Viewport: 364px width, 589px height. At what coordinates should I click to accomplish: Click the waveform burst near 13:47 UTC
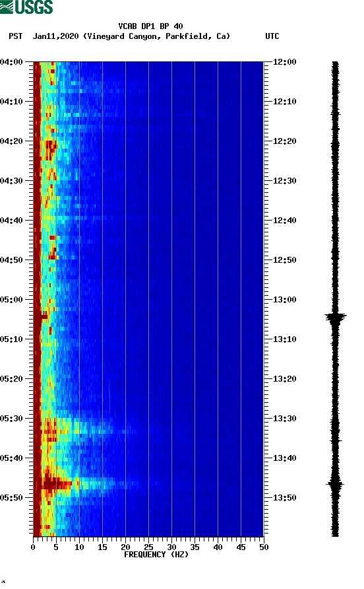pos(335,485)
